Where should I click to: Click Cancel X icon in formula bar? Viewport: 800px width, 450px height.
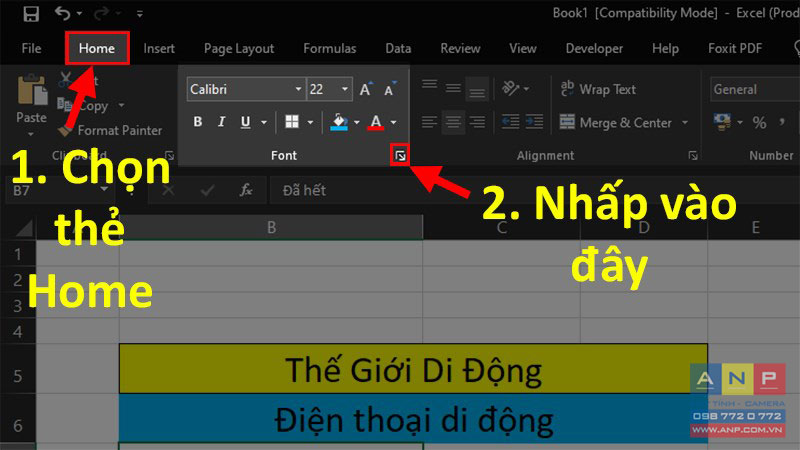pyautogui.click(x=168, y=191)
